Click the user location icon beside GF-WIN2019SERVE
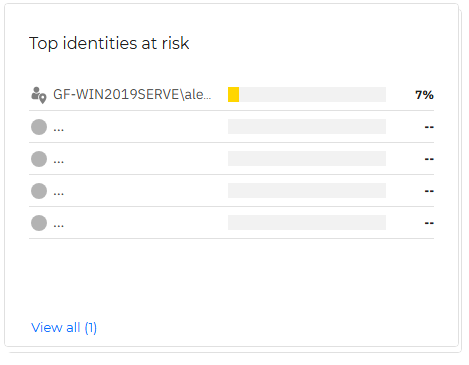Image resolution: width=469 pixels, height=365 pixels. tap(39, 95)
